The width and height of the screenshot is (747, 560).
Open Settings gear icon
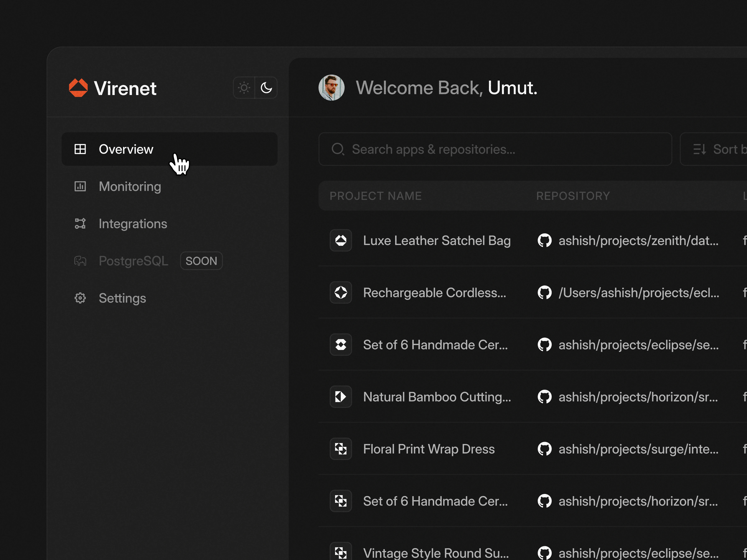pyautogui.click(x=80, y=298)
